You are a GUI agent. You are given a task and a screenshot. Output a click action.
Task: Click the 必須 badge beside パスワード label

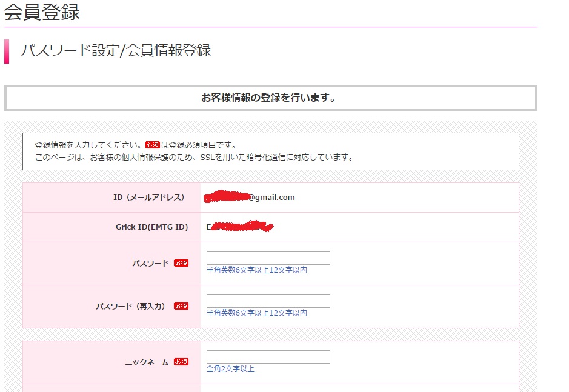pos(181,264)
